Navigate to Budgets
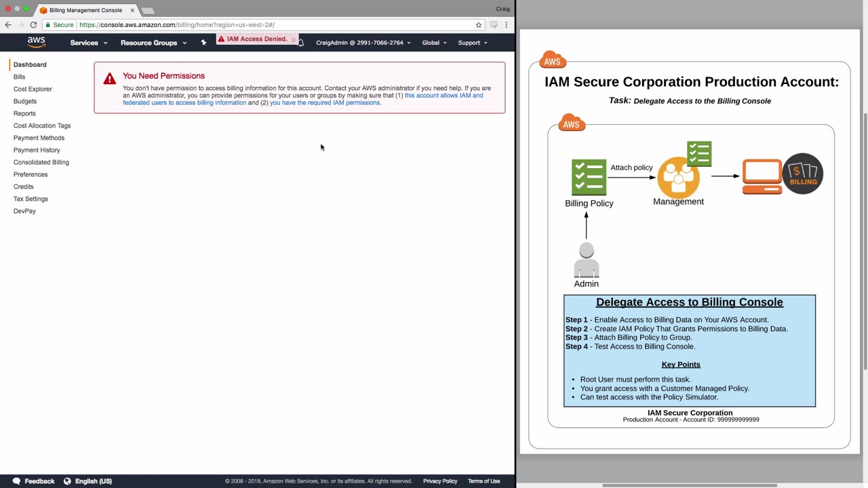 [x=25, y=101]
